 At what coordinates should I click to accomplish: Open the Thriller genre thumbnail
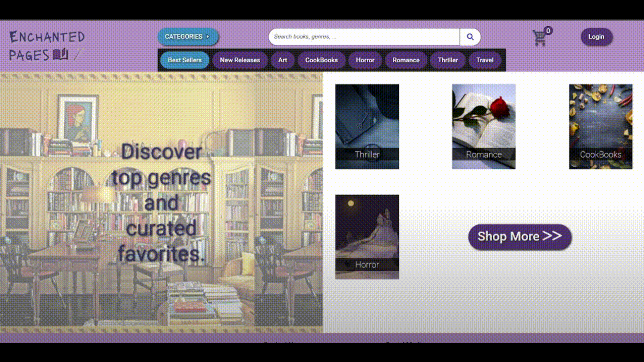click(x=367, y=126)
